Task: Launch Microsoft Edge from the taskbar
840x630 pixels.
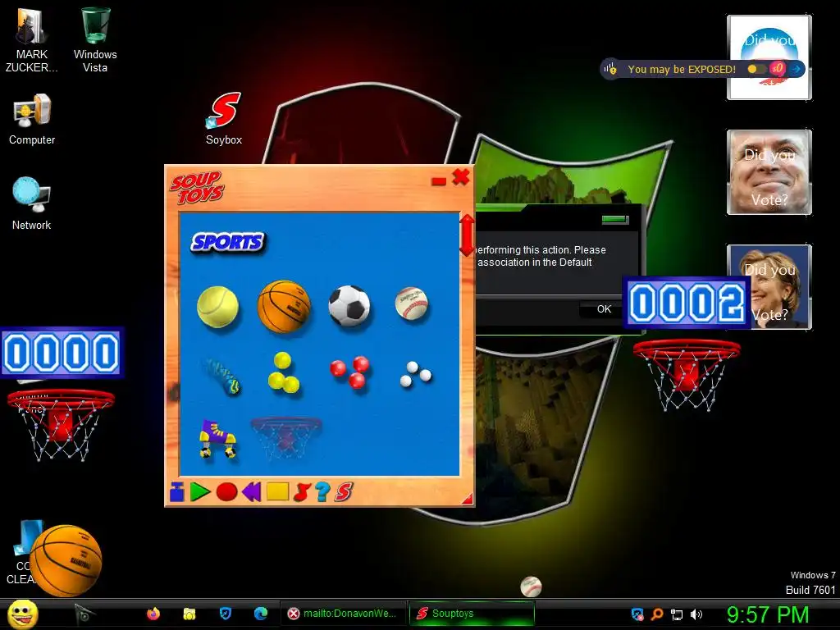Action: click(x=261, y=614)
